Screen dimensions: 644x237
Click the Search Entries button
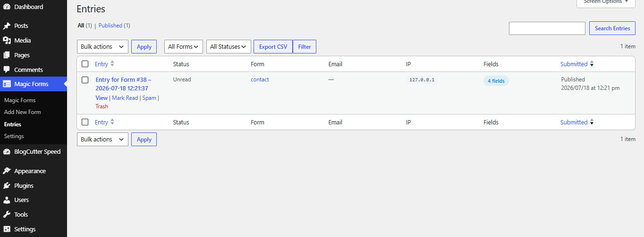[612, 28]
